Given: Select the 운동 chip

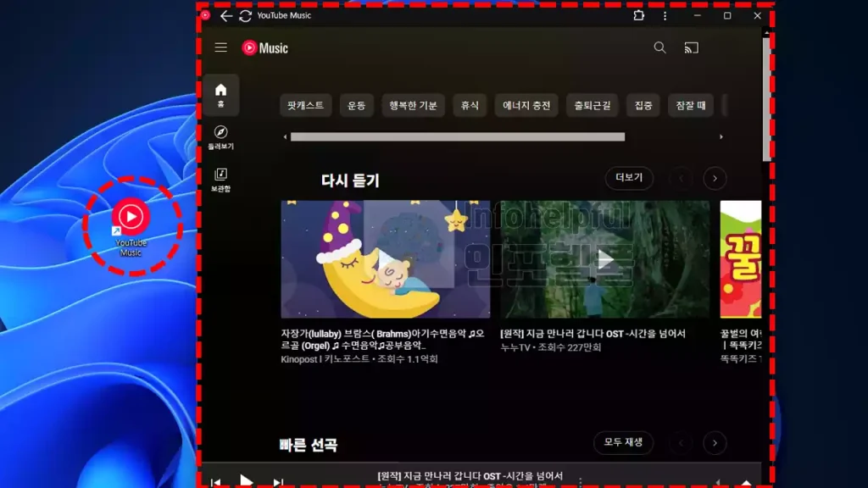Looking at the screenshot, I should [x=357, y=105].
